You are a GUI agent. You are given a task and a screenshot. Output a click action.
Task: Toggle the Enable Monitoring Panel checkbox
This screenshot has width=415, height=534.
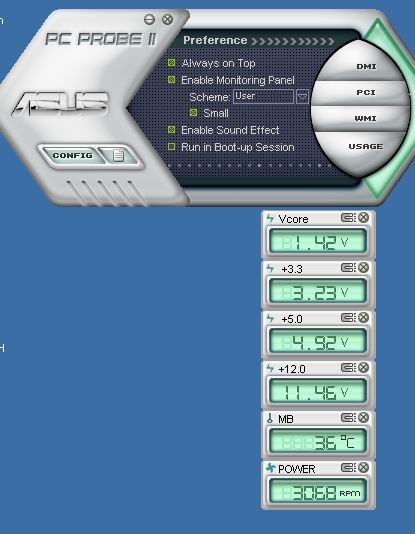(172, 80)
